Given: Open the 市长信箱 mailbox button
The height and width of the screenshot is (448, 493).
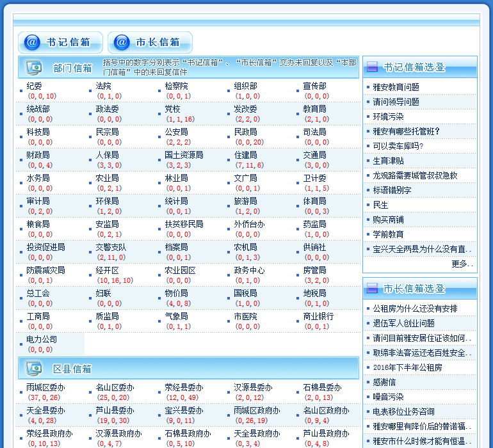Looking at the screenshot, I should 151,42.
